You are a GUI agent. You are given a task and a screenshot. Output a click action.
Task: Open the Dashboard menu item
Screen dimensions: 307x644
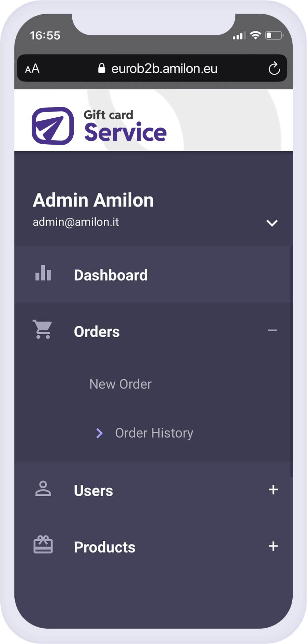111,275
